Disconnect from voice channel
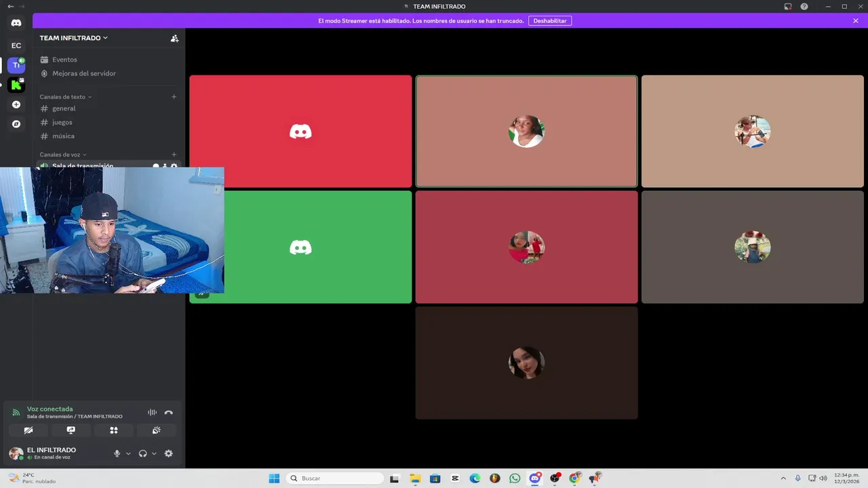 169,413
